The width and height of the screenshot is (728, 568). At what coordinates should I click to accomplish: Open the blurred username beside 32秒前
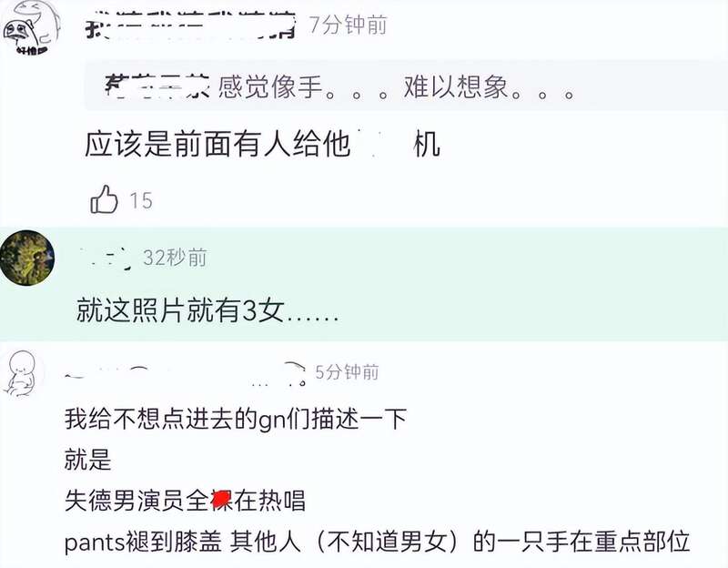point(105,259)
